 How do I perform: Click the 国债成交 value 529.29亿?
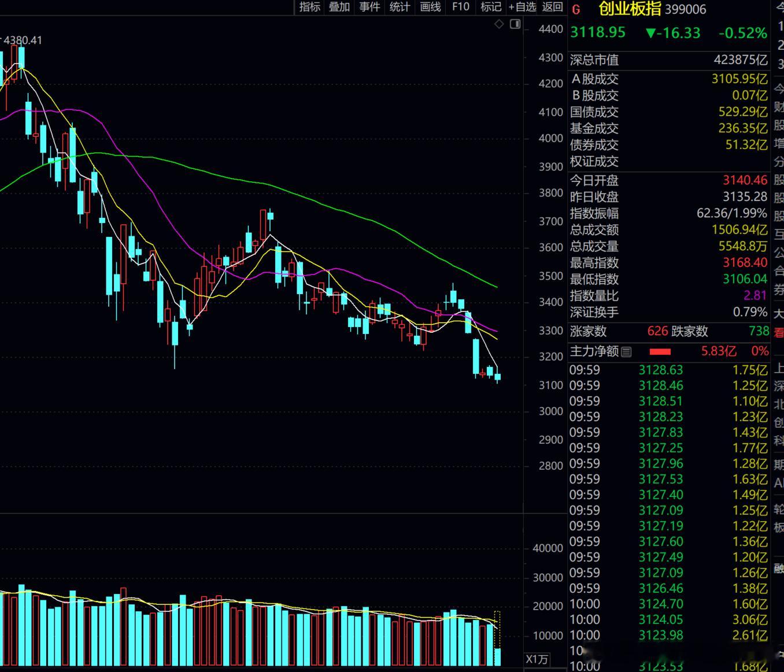[743, 112]
